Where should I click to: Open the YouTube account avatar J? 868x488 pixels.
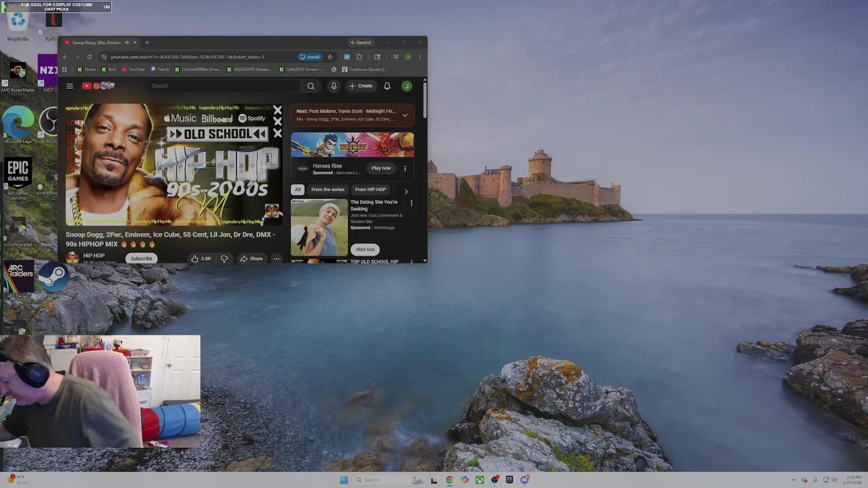[407, 86]
